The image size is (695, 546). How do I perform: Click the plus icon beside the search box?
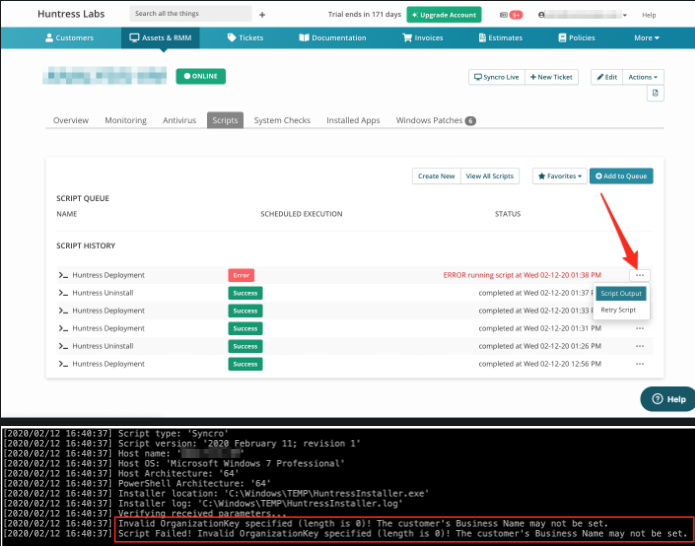[x=262, y=15]
